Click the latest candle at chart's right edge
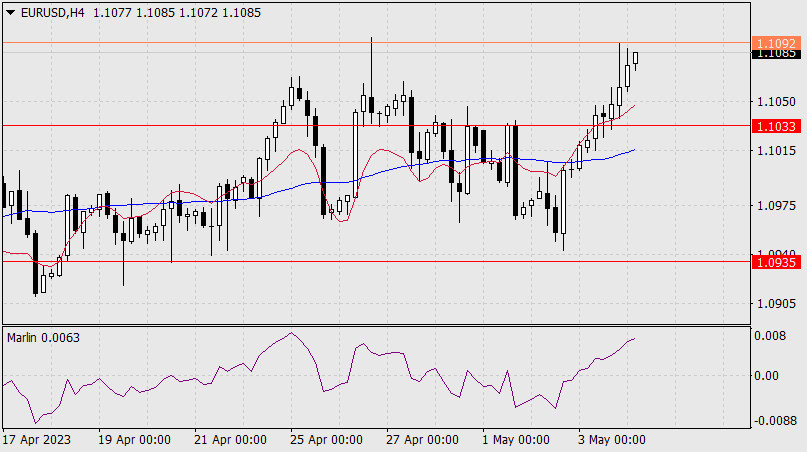 coord(635,57)
